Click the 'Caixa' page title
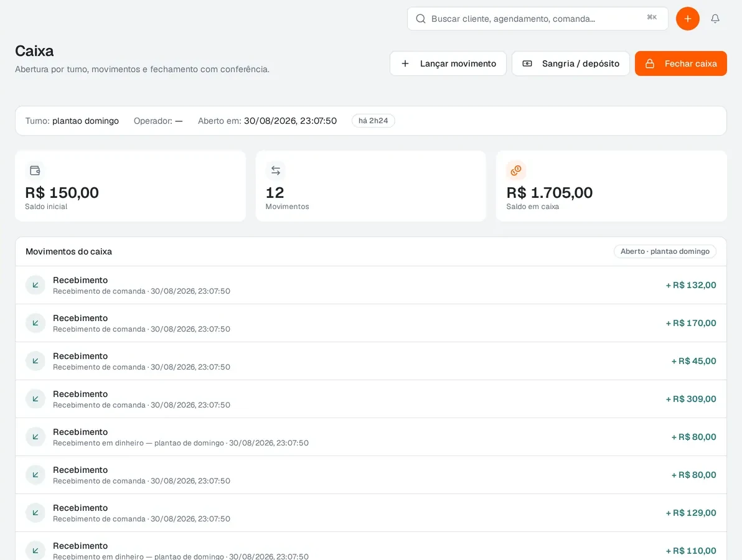742x560 pixels. [x=34, y=50]
